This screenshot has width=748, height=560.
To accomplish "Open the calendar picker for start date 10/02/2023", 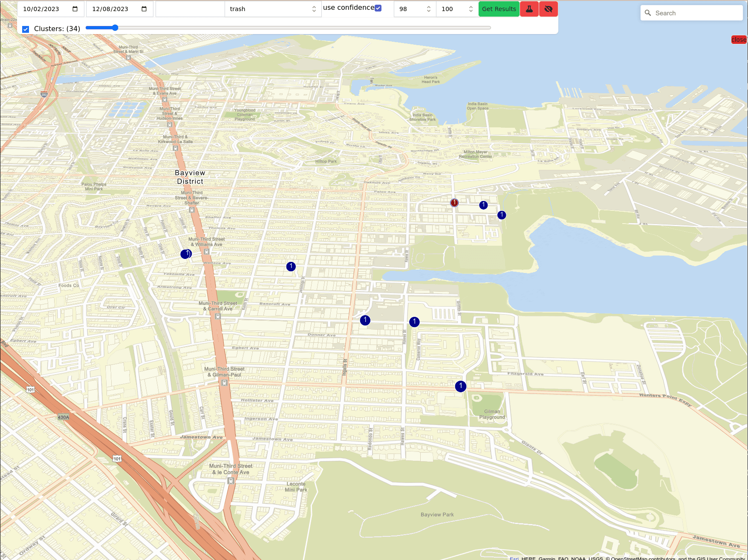I will coord(75,9).
